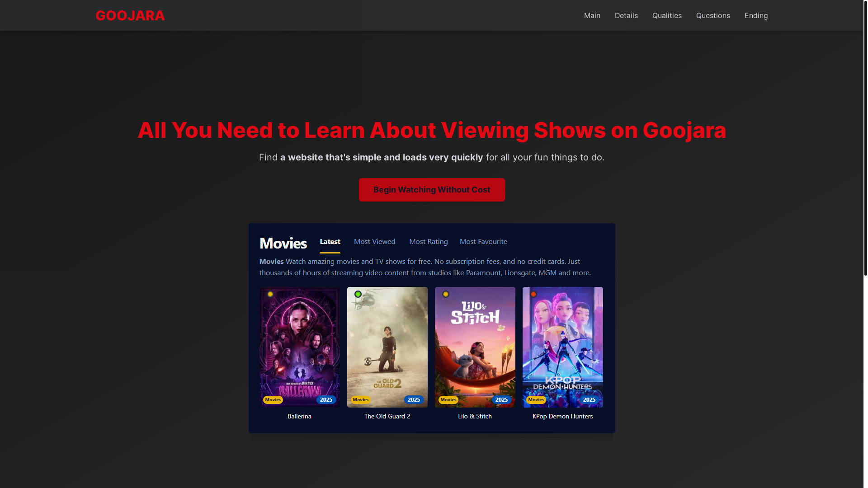The width and height of the screenshot is (868, 488).
Task: Switch to Most Viewed tab
Action: [x=375, y=242]
